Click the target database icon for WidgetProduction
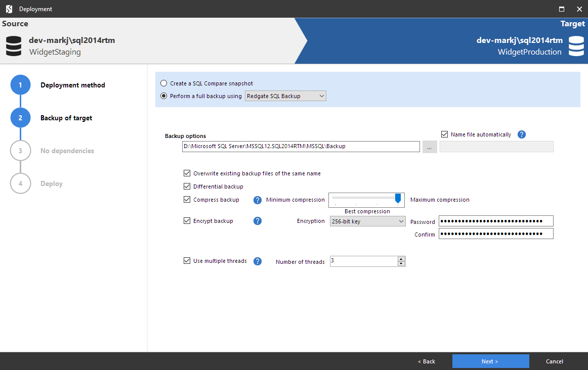 pyautogui.click(x=576, y=46)
